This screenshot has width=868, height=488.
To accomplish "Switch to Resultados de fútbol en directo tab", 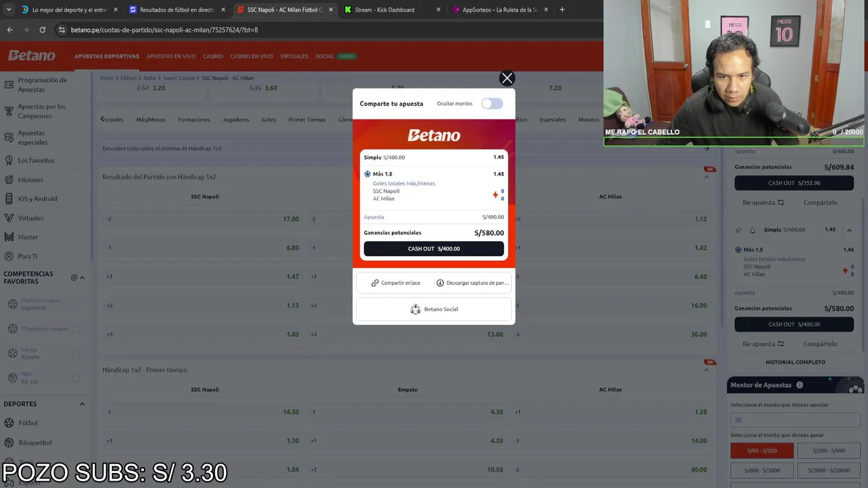I will [x=177, y=9].
